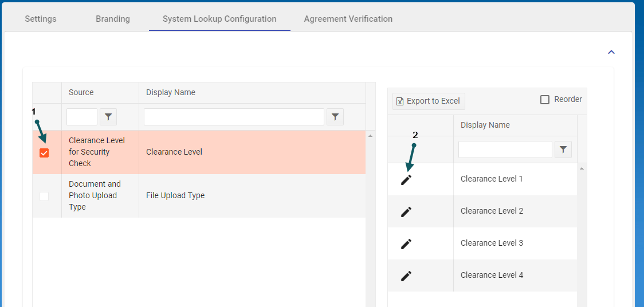Click Export to Excel button
The width and height of the screenshot is (644, 307).
(x=429, y=101)
